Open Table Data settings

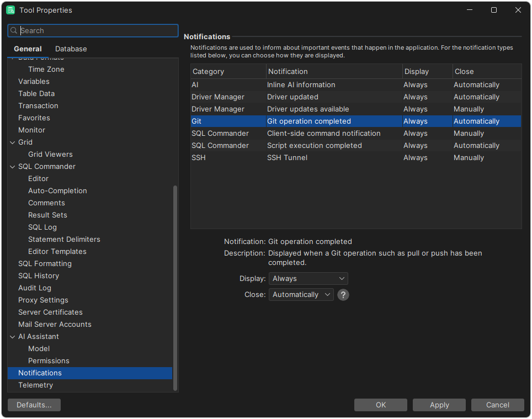pyautogui.click(x=36, y=94)
